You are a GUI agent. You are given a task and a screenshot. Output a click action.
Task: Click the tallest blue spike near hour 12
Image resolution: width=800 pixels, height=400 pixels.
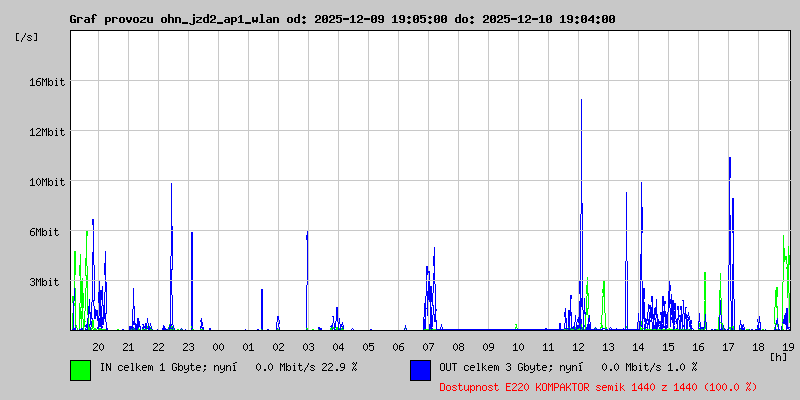click(581, 214)
